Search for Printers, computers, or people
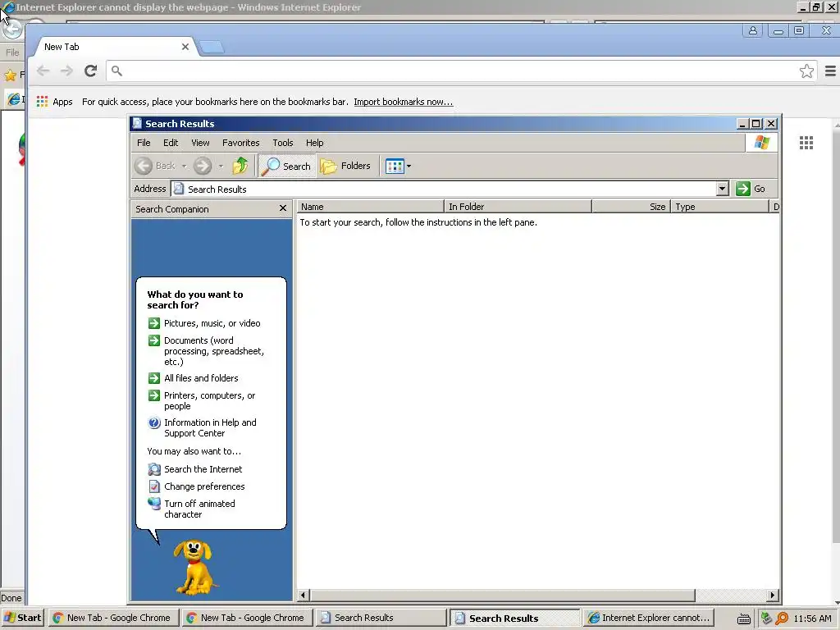Image resolution: width=840 pixels, height=630 pixels. click(202, 400)
